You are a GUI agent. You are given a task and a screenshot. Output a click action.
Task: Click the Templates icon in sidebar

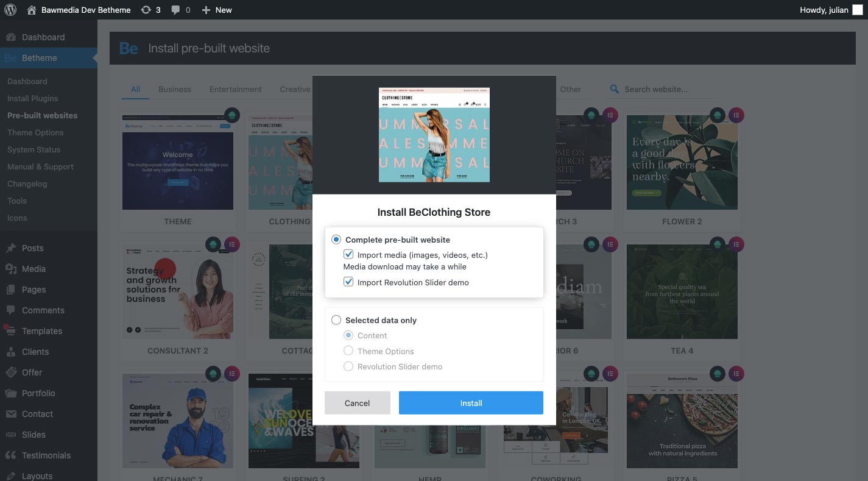point(11,331)
